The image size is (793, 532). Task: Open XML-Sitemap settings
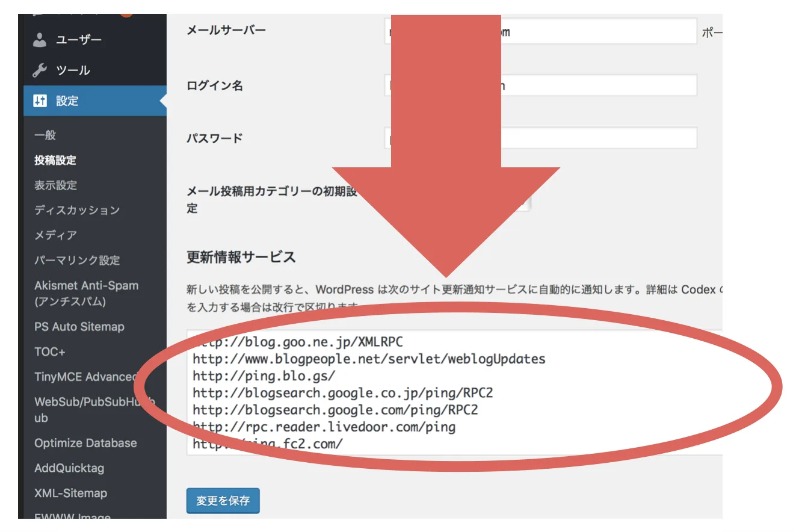[x=70, y=493]
